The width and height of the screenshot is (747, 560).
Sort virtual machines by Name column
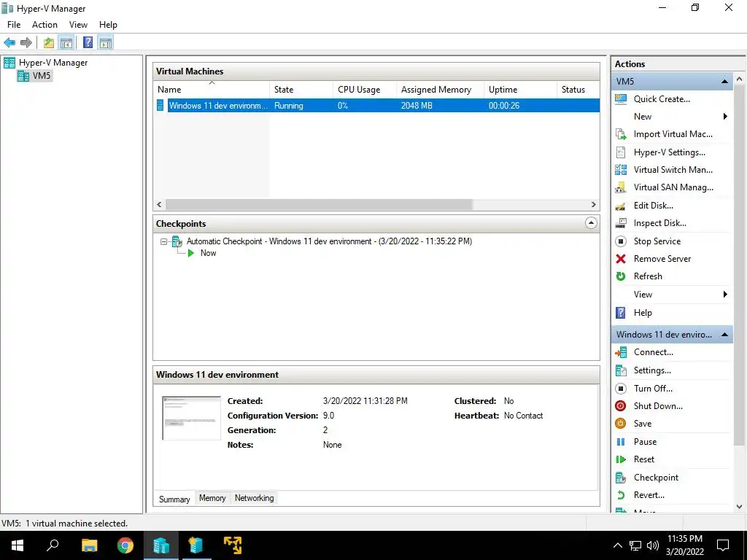click(212, 90)
